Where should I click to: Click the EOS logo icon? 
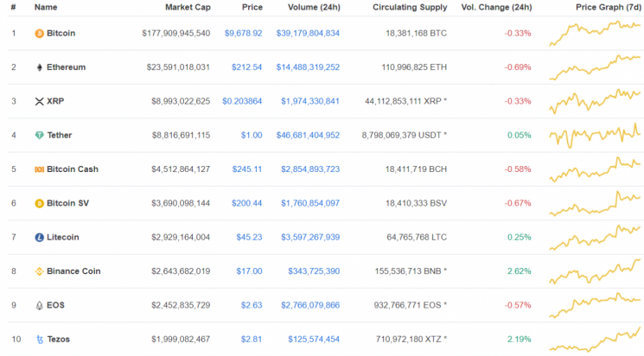point(39,306)
